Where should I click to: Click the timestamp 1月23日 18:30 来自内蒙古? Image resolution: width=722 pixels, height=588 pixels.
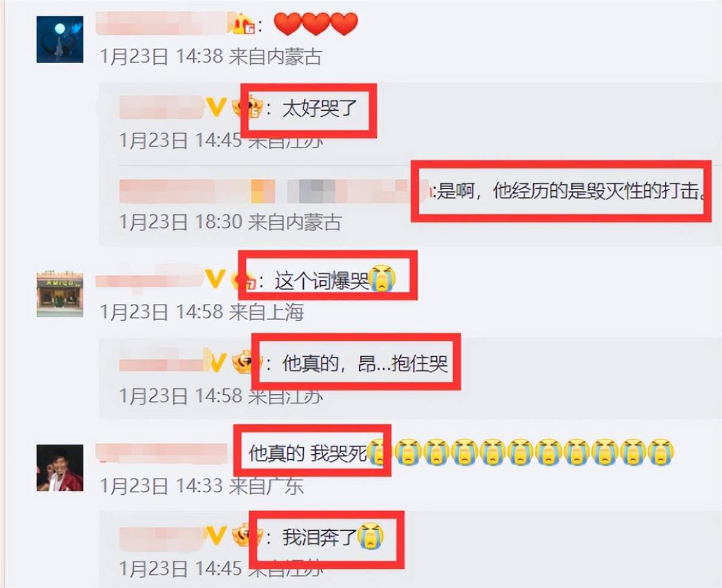click(x=230, y=222)
